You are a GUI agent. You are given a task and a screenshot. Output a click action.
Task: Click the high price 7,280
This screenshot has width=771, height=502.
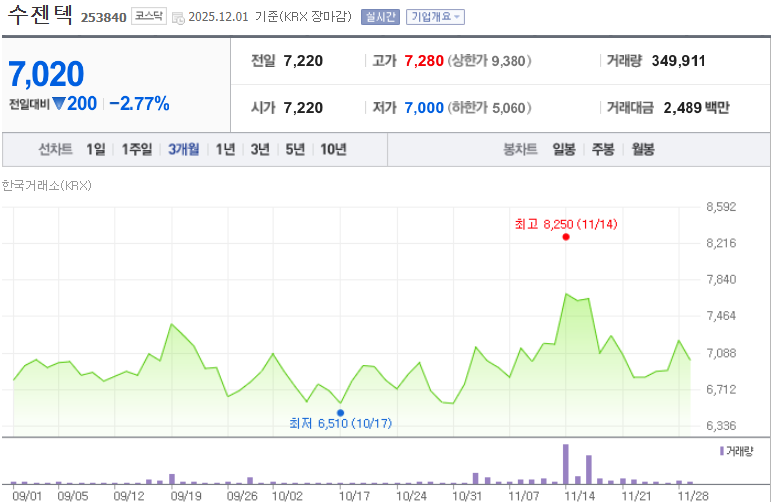424,61
